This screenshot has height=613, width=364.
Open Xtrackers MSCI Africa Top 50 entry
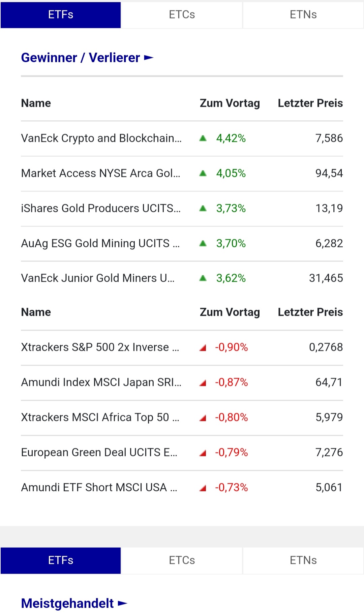click(100, 417)
